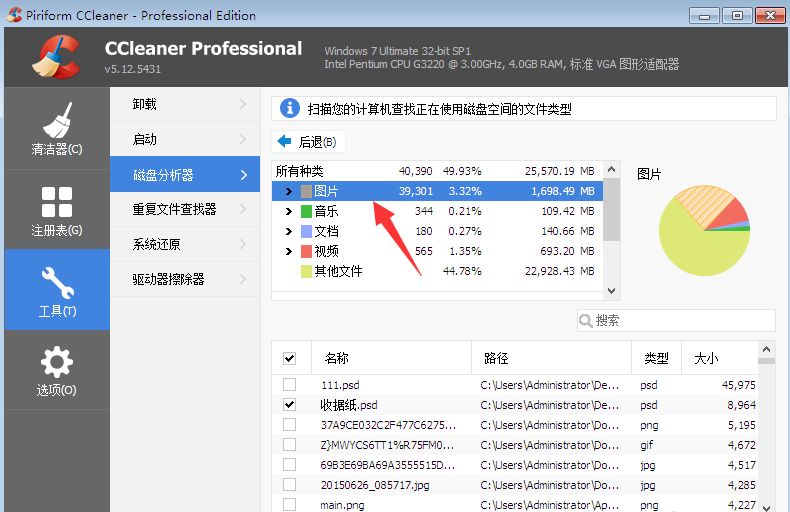Select the 收据纸.psd file name

coord(349,405)
